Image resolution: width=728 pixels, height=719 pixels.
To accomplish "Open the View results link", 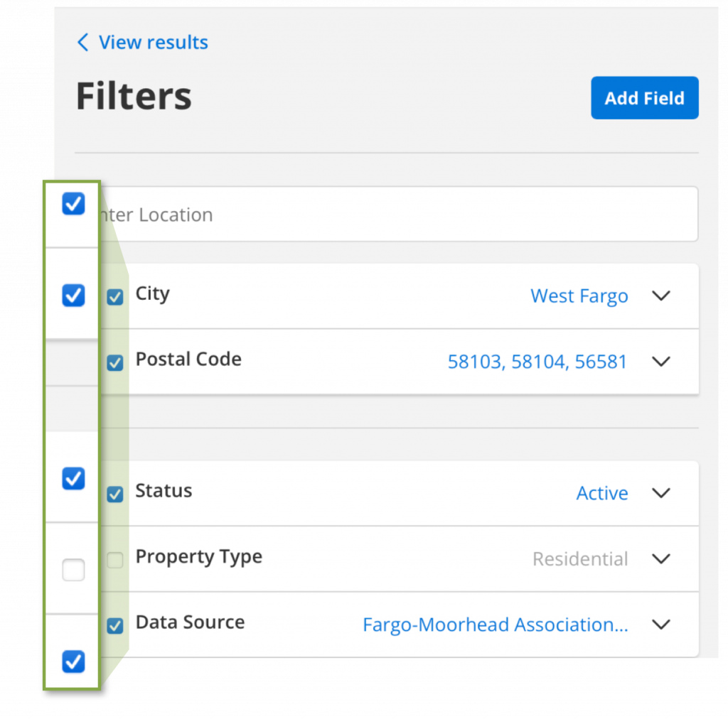I will point(153,43).
